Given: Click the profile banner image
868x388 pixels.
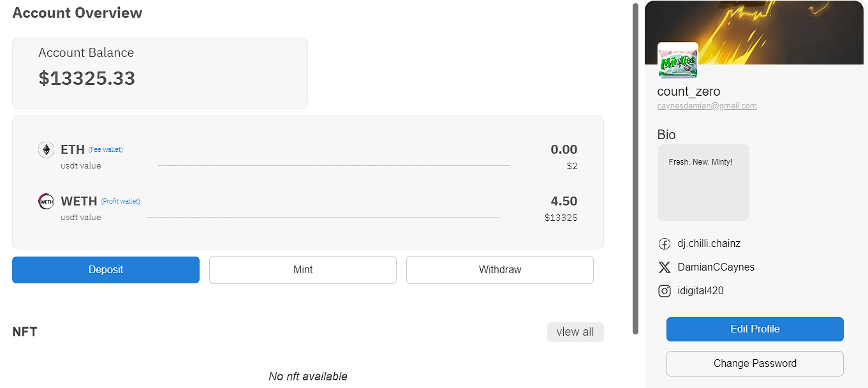Looking at the screenshot, I should 756,32.
